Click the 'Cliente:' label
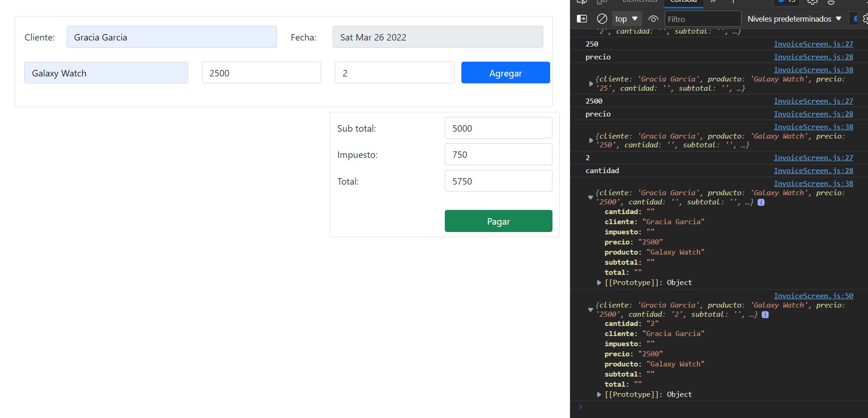 pos(40,37)
